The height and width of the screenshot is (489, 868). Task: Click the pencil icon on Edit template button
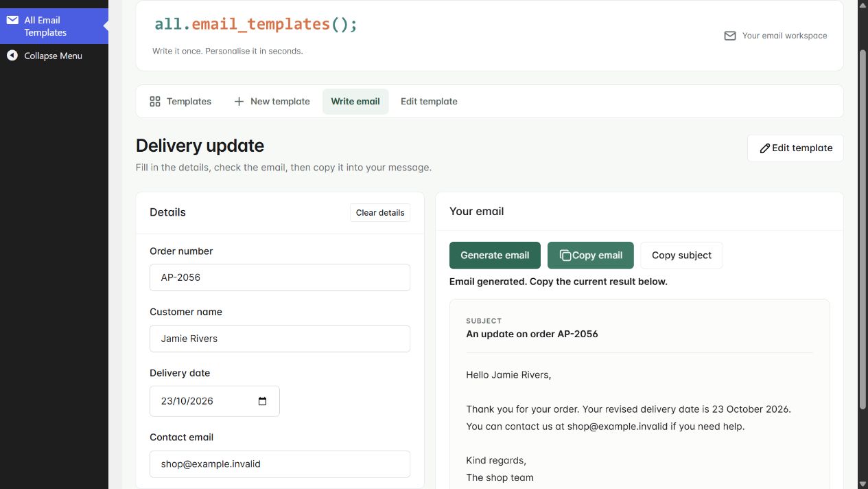point(764,148)
